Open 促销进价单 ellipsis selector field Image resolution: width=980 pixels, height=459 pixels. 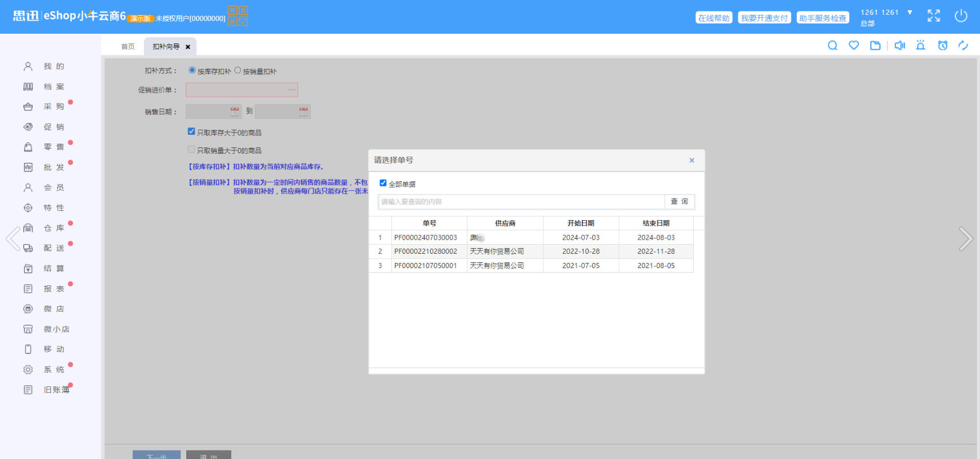(x=291, y=90)
